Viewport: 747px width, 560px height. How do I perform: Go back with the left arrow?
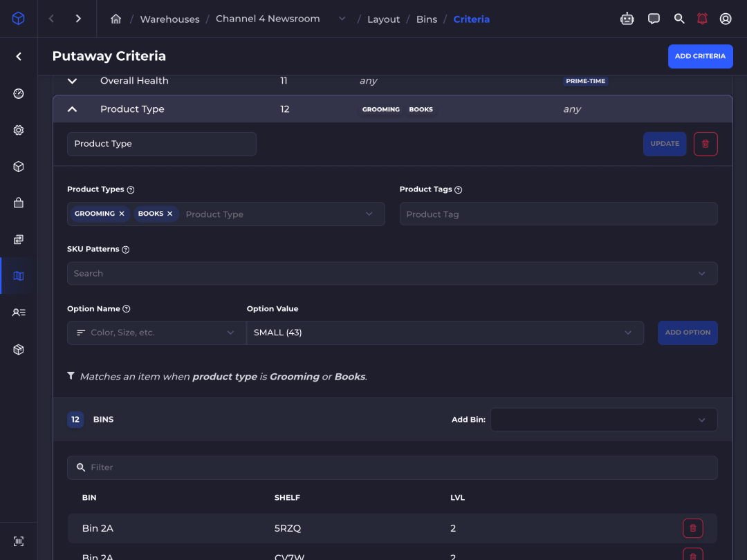51,19
